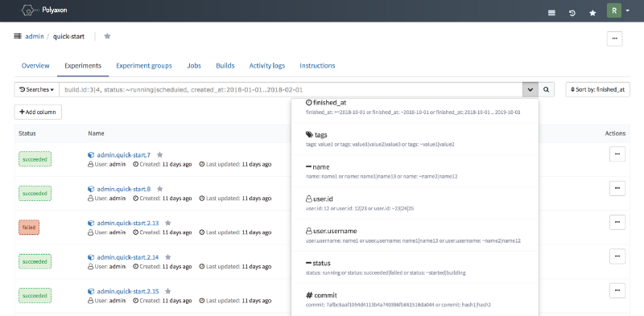Image resolution: width=644 pixels, height=316 pixels.
Task: Bookmark star for admin.quick-start.2.13
Action: [167, 223]
